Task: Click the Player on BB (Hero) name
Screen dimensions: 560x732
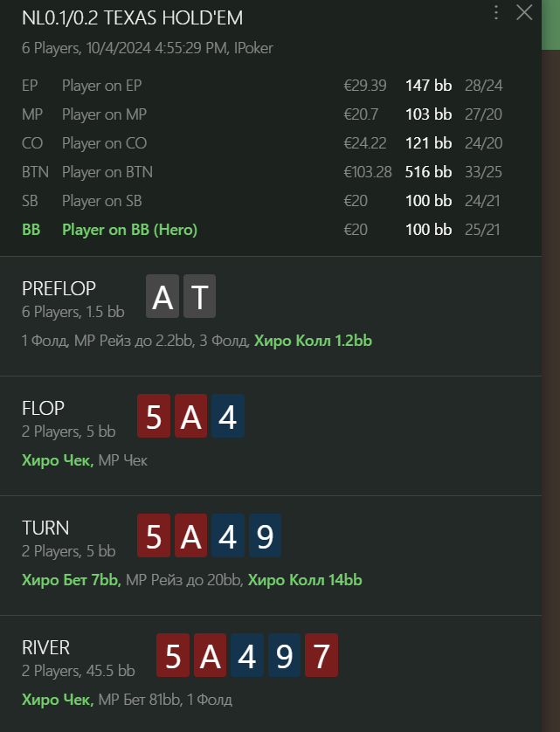Action: pos(129,230)
